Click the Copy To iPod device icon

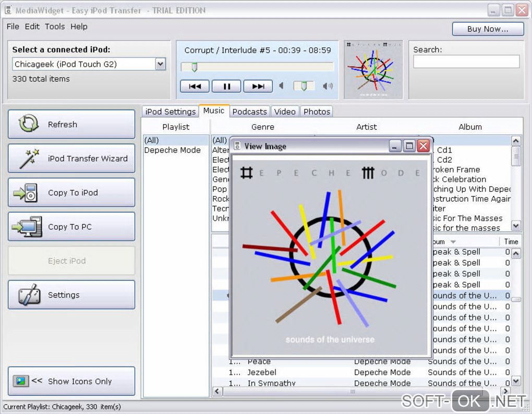[26, 192]
